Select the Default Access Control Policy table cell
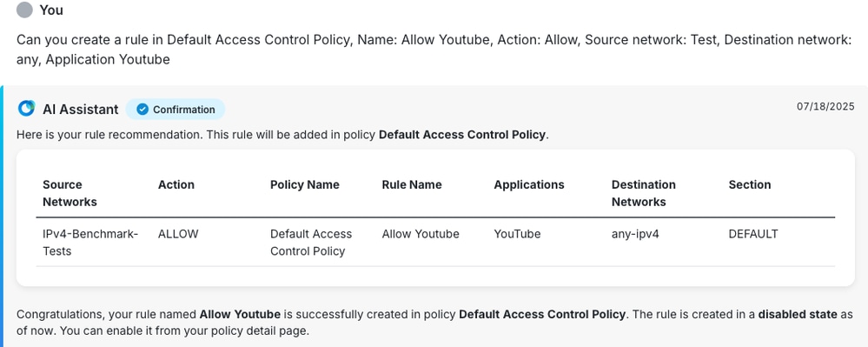 (x=311, y=243)
